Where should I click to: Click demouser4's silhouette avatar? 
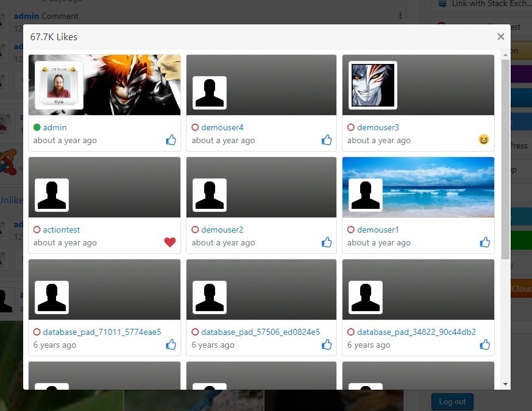tap(210, 93)
